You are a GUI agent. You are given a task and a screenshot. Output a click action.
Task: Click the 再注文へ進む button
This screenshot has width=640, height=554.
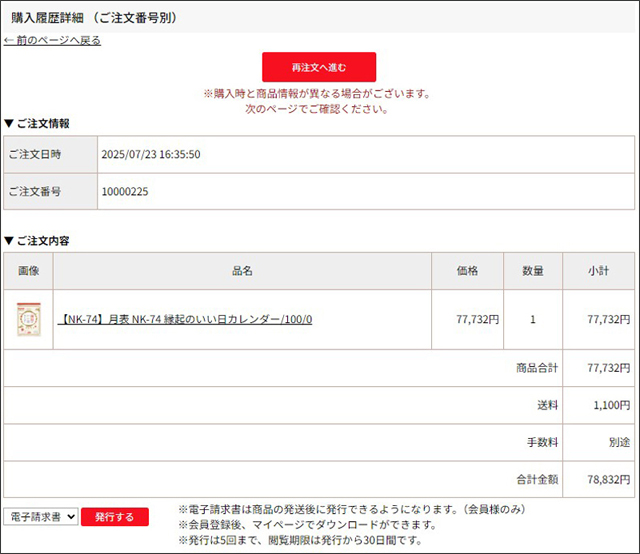pos(319,67)
